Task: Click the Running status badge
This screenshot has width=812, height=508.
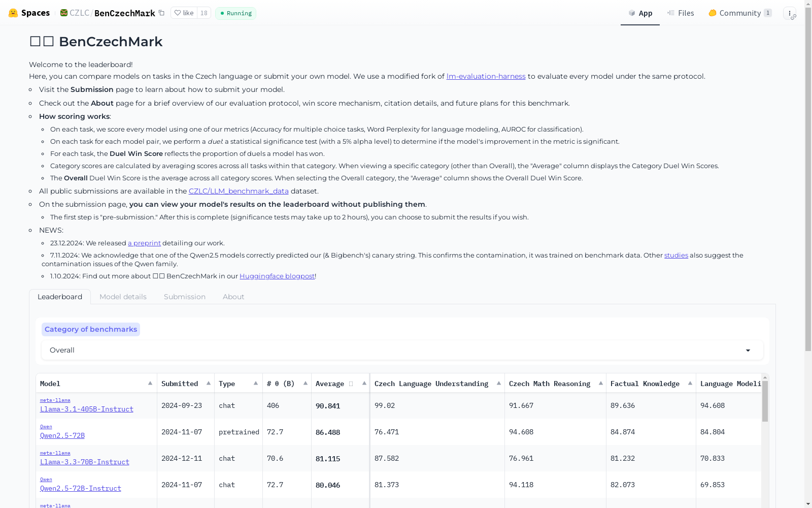Action: tap(235, 13)
